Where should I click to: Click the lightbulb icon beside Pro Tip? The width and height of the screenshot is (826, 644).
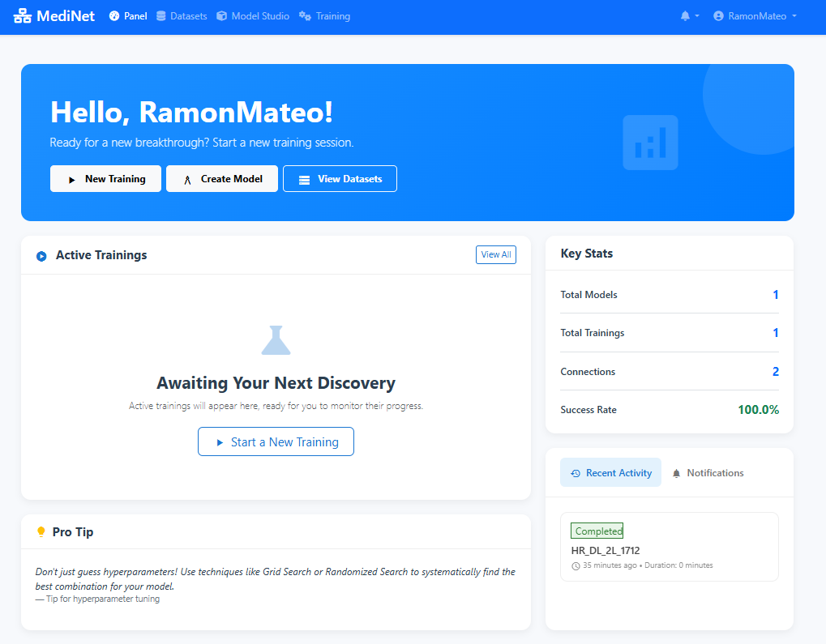[41, 532]
